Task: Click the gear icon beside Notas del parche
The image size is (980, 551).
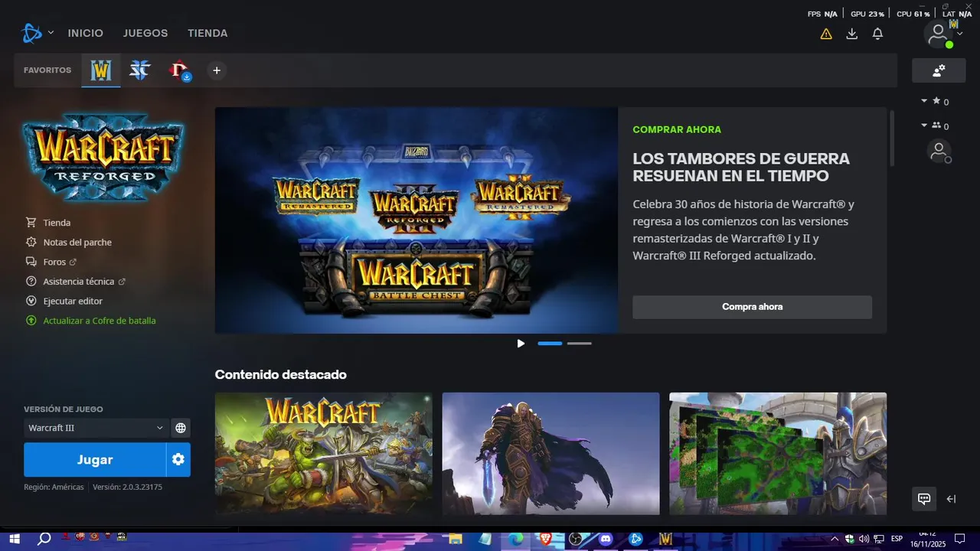Action: [31, 242]
